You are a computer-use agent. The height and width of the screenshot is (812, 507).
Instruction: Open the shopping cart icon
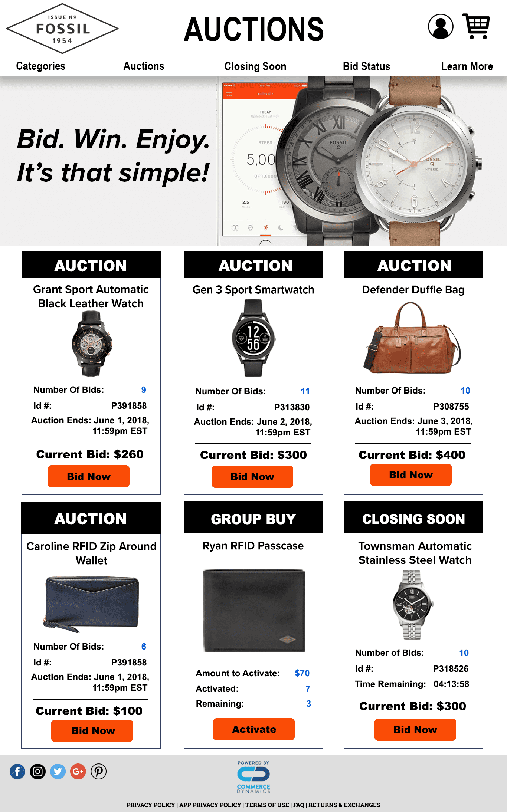[476, 26]
